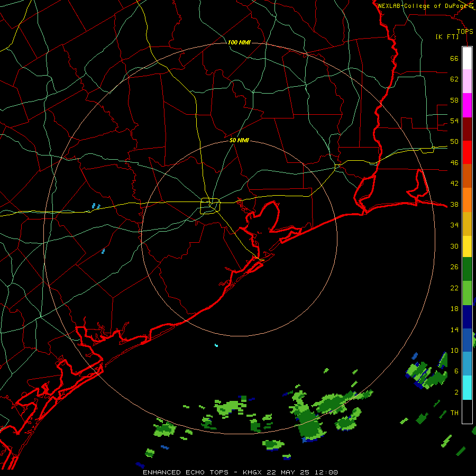Select the bright yellow legend swatch
The height and width of the screenshot is (476, 476).
tap(467, 246)
